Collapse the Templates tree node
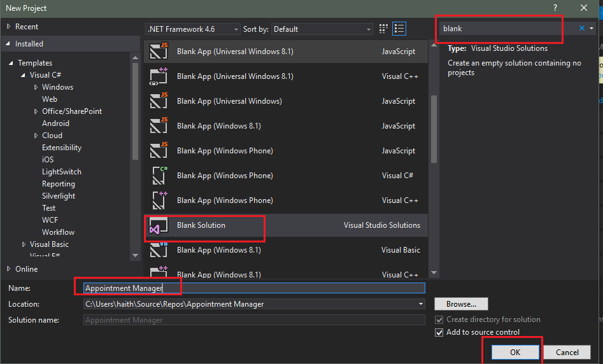603x364 pixels. 11,62
